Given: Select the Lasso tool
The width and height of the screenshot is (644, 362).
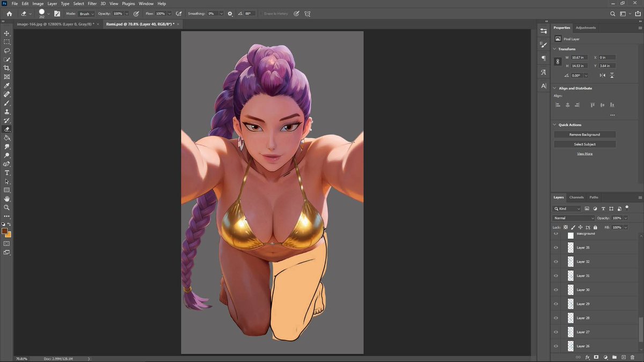Looking at the screenshot, I should (x=7, y=50).
